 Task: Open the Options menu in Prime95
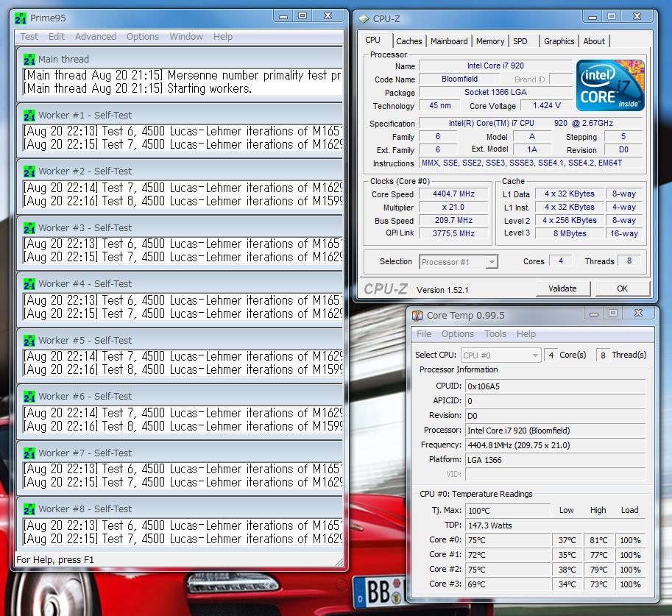143,37
